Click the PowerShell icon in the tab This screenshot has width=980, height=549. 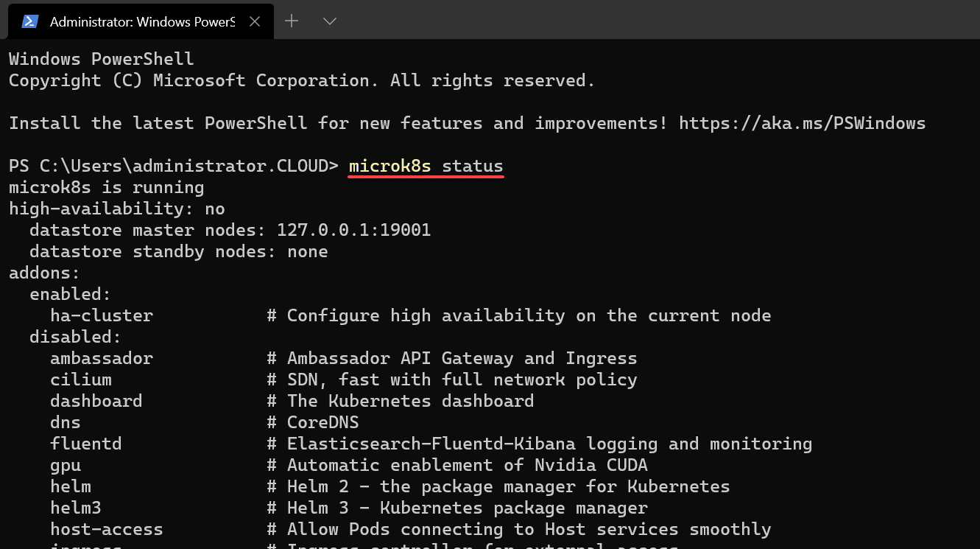pyautogui.click(x=29, y=21)
